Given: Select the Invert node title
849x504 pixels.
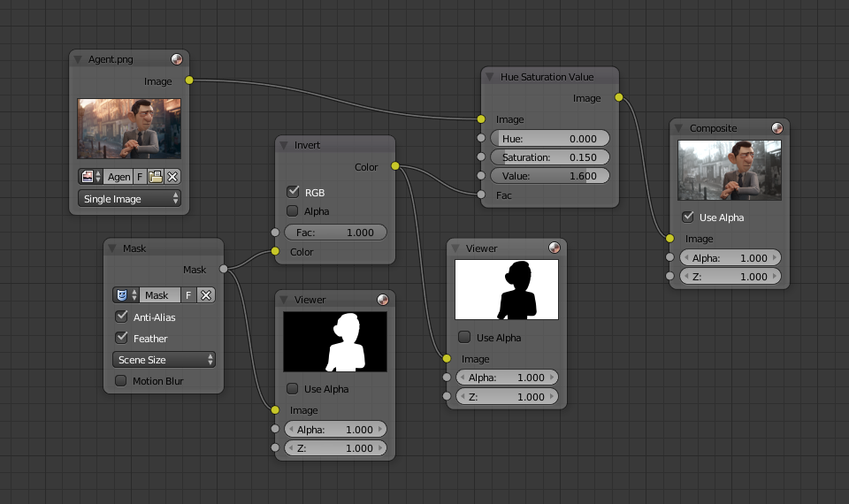Looking at the screenshot, I should [x=307, y=145].
